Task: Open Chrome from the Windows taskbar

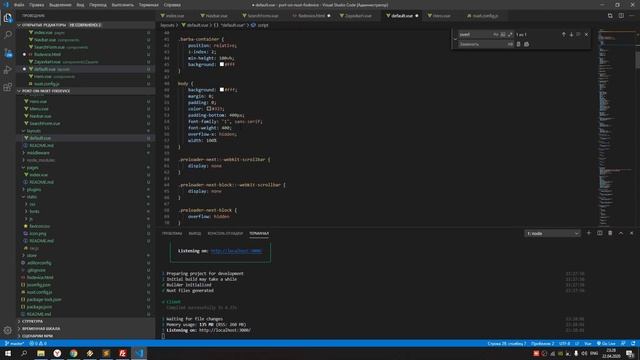Action: (x=73, y=353)
